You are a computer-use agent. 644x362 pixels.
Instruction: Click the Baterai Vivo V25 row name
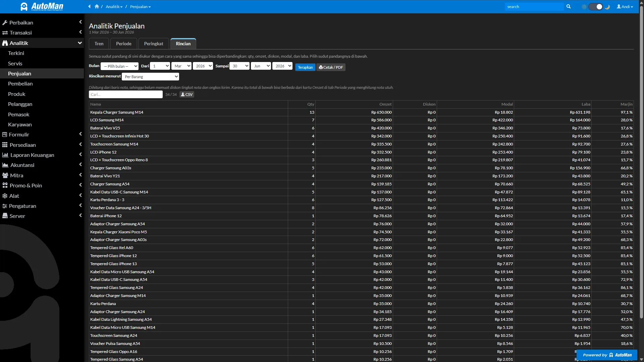(105, 128)
